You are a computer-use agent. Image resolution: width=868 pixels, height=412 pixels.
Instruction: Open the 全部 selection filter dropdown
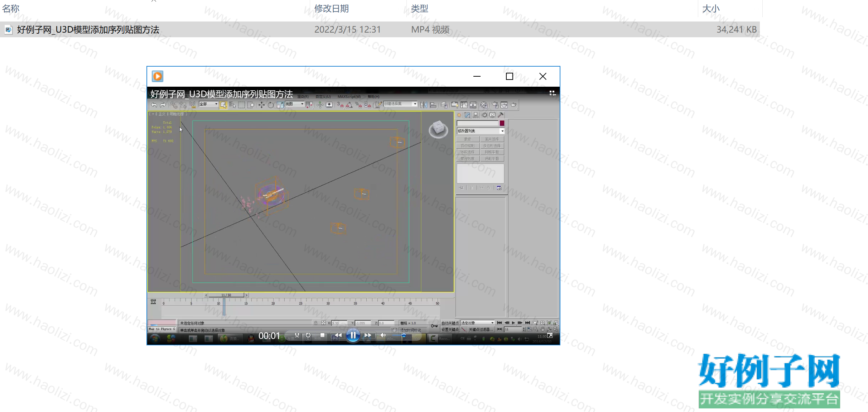click(x=208, y=104)
